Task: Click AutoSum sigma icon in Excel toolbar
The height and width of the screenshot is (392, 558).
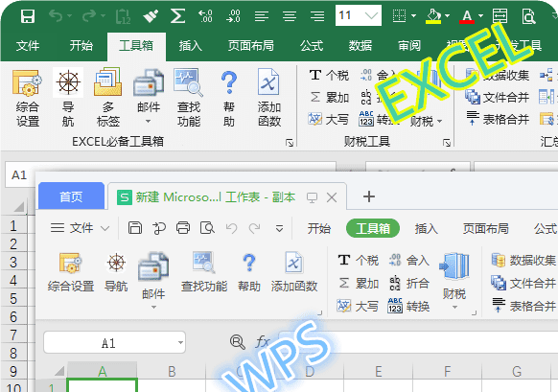Action: (x=177, y=16)
